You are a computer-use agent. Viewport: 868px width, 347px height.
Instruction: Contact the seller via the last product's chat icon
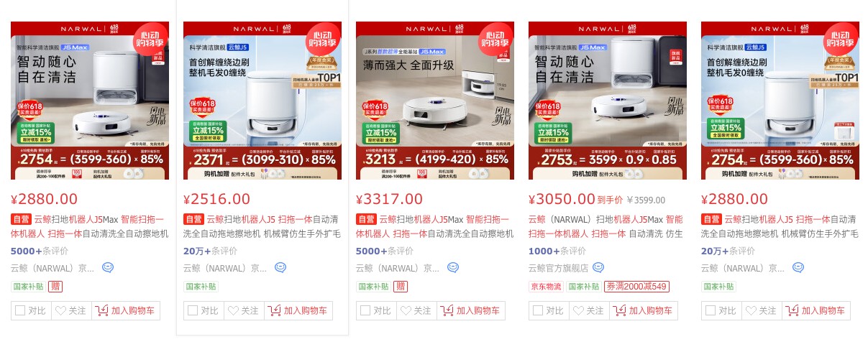(798, 267)
